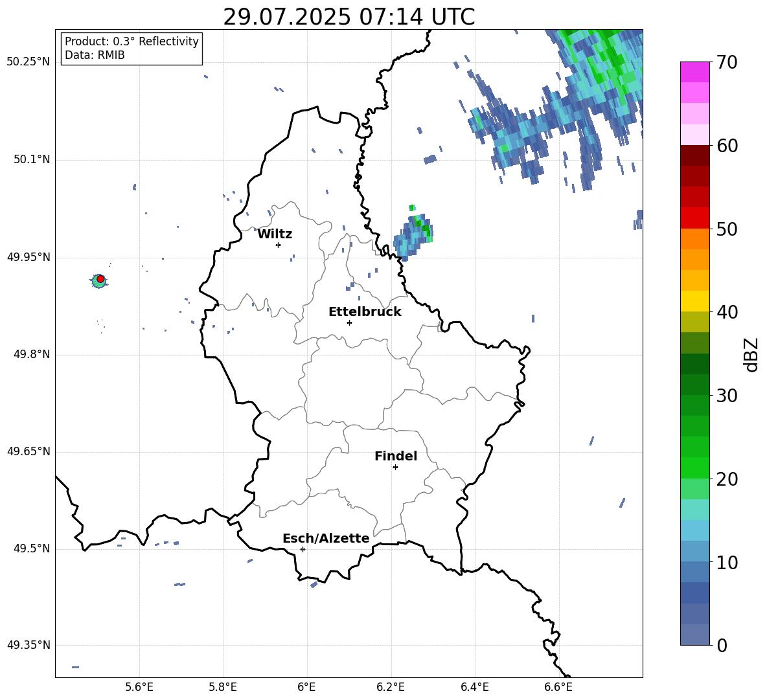Select the Esch/Alzette station label
767x700 pixels.
point(326,538)
